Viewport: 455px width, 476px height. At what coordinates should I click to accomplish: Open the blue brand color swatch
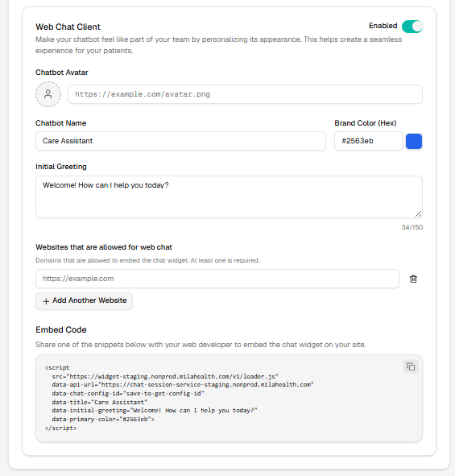[414, 141]
